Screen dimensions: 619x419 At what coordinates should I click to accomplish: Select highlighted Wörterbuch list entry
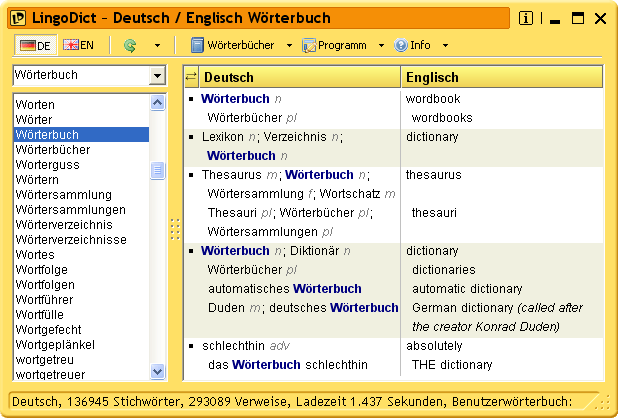[81, 135]
